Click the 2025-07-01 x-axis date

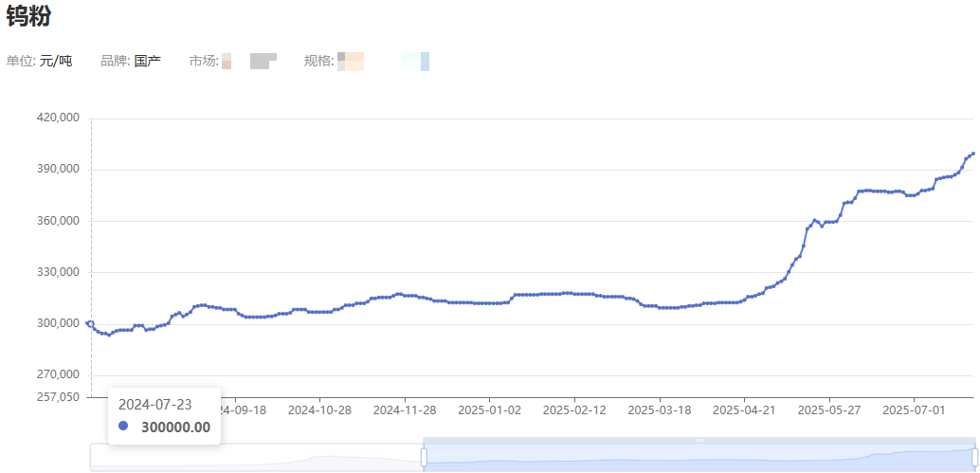[x=915, y=410]
